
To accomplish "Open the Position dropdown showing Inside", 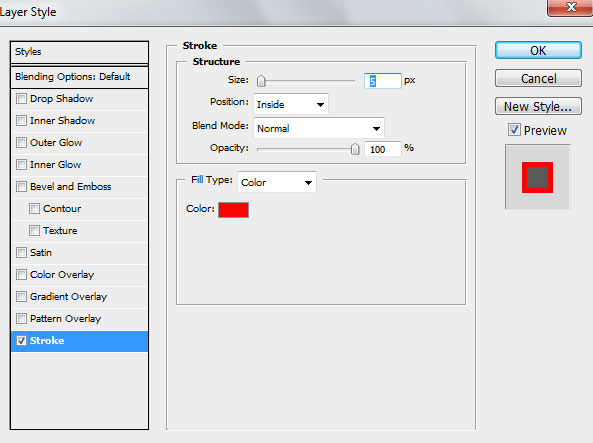I will point(290,104).
